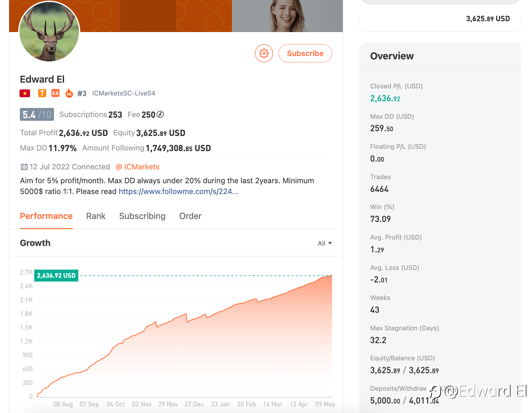Image resolution: width=532 pixels, height=413 pixels.
Task: Expand the All period dropdown
Action: coord(325,243)
